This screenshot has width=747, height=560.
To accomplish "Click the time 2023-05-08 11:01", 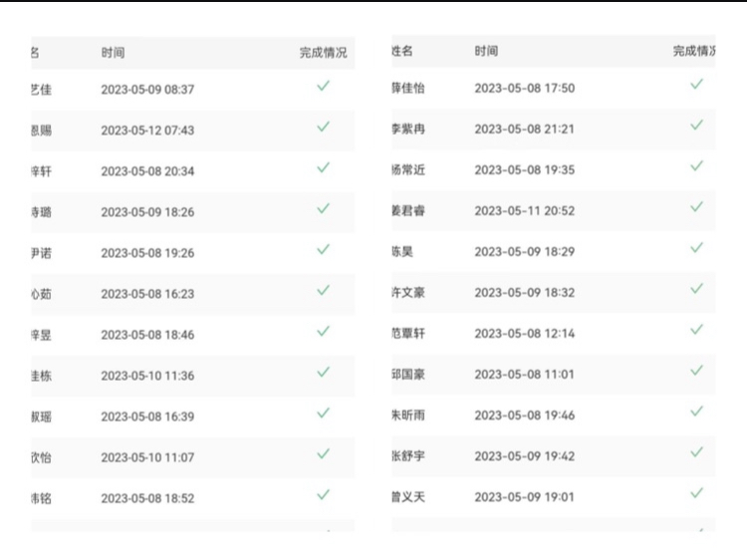I will tap(525, 375).
